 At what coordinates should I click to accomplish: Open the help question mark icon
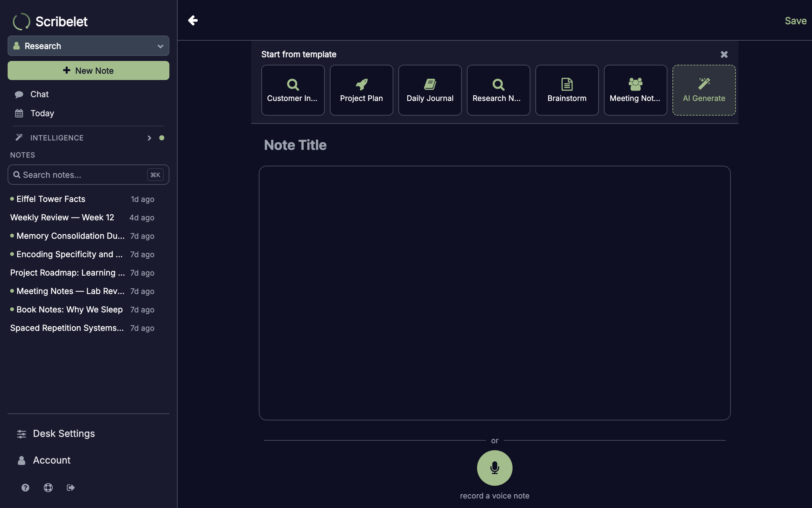25,487
